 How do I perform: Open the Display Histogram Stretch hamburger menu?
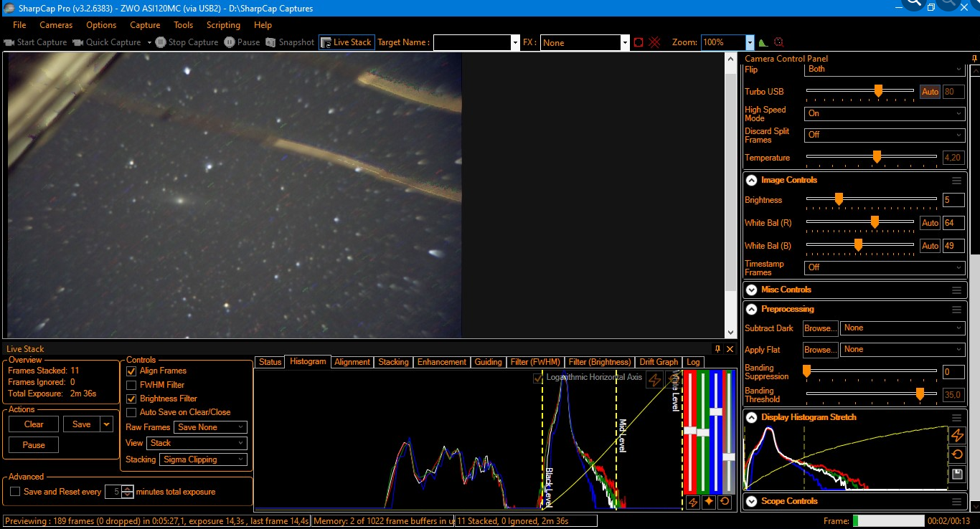pyautogui.click(x=956, y=418)
